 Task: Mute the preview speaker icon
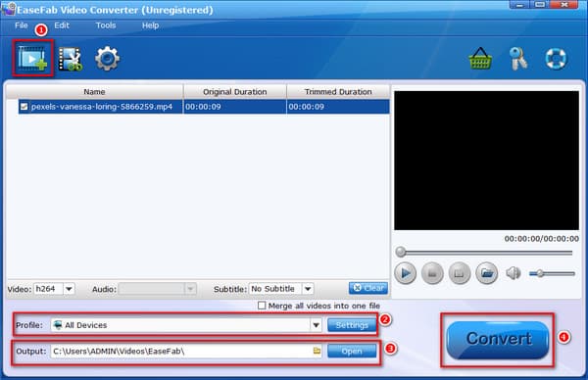click(x=513, y=273)
